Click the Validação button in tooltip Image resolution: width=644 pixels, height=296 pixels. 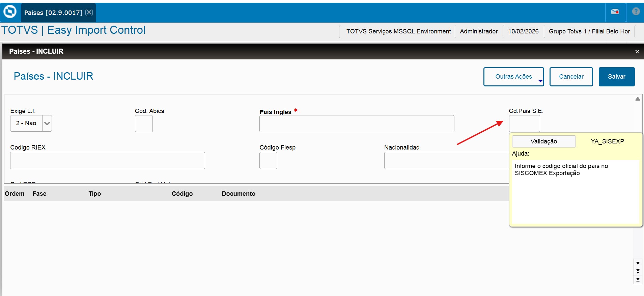click(x=544, y=141)
